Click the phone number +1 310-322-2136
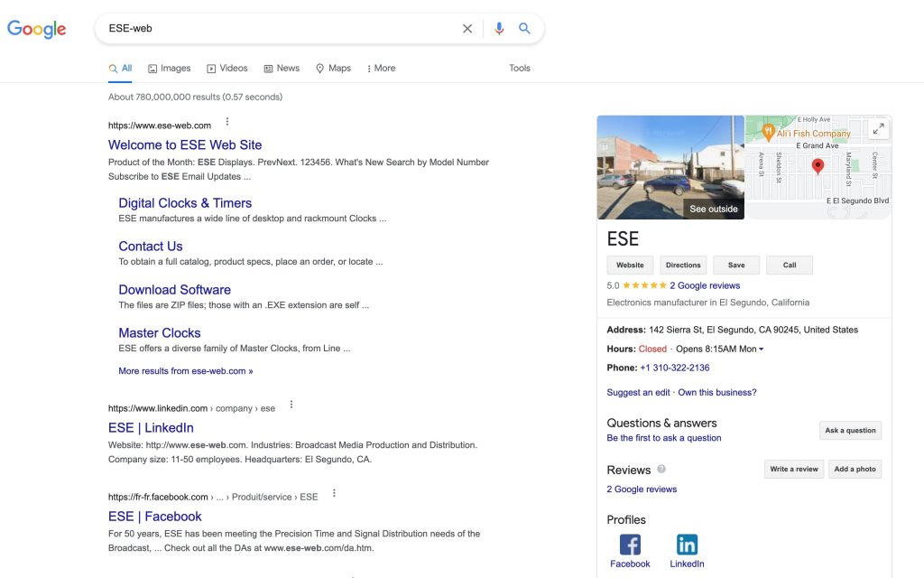This screenshot has height=578, width=924. point(675,368)
